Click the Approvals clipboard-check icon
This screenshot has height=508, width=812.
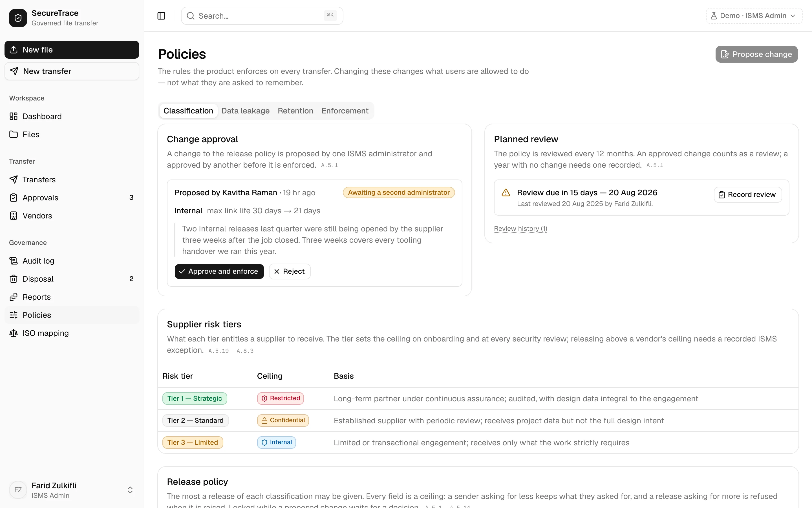(x=14, y=198)
